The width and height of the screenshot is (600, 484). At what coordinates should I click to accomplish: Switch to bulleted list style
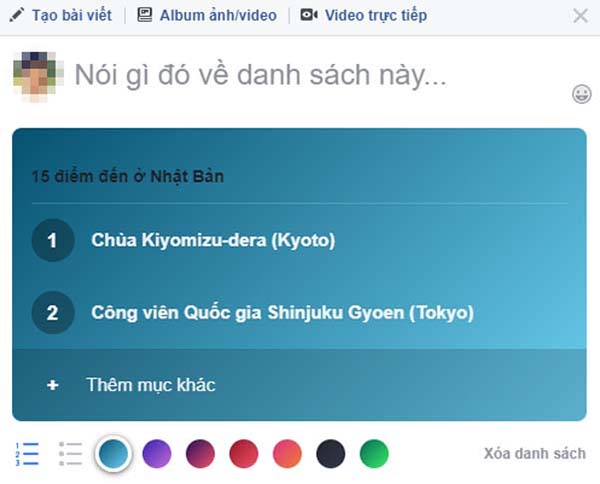(x=70, y=454)
